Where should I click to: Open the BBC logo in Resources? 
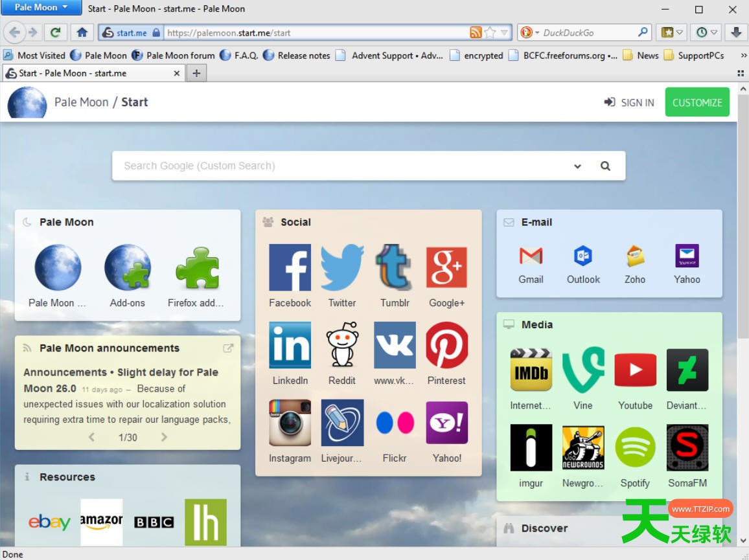point(154,522)
